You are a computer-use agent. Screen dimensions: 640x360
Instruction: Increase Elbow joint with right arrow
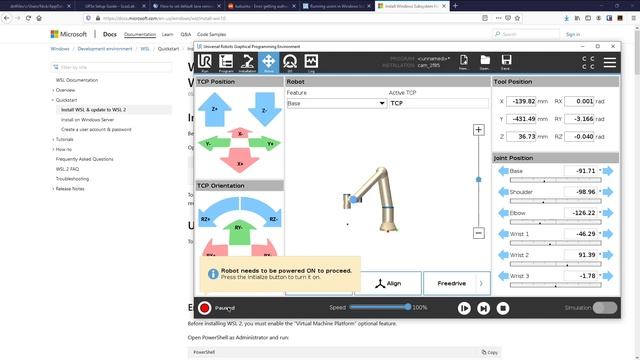[608, 213]
